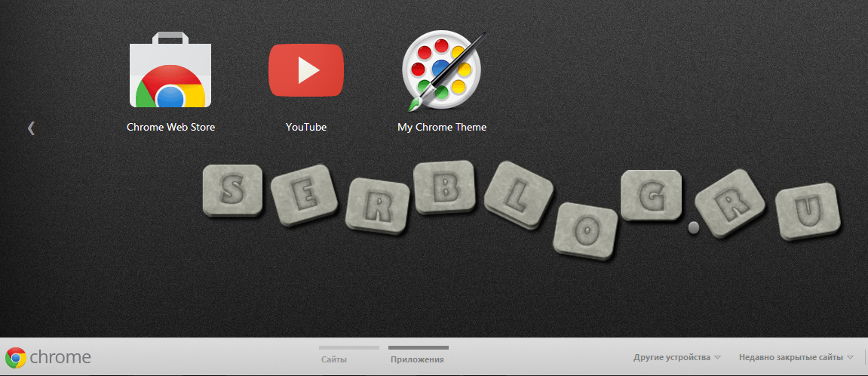
Task: Click the Chrome logo in the bottom bar
Action: click(48, 358)
